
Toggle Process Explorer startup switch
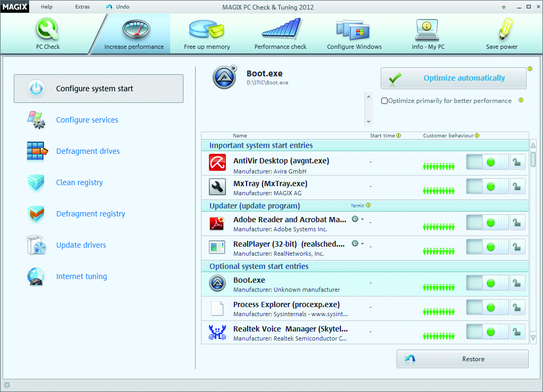pos(488,308)
